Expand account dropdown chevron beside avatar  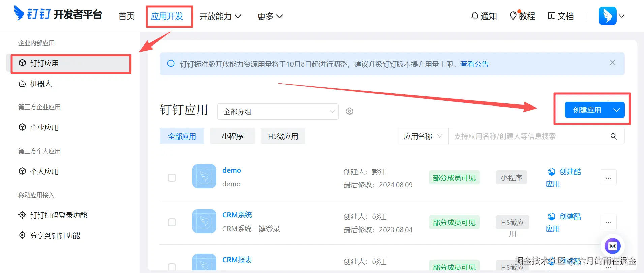pos(622,16)
